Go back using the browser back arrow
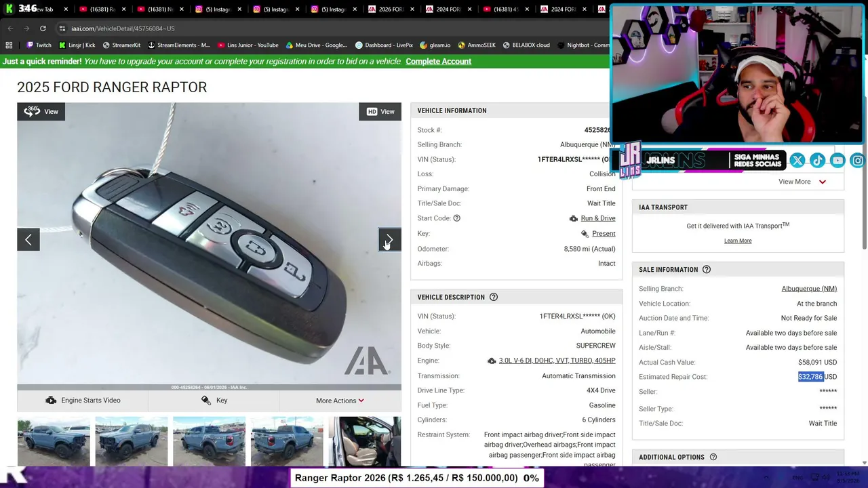Screen dimensions: 868x488 (x=10, y=28)
